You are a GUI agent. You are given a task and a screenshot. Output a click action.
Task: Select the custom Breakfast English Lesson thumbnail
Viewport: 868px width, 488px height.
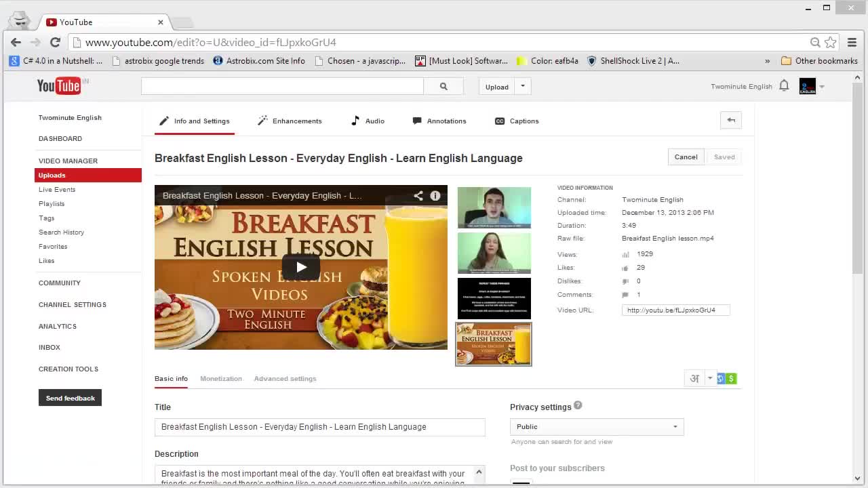(x=494, y=344)
